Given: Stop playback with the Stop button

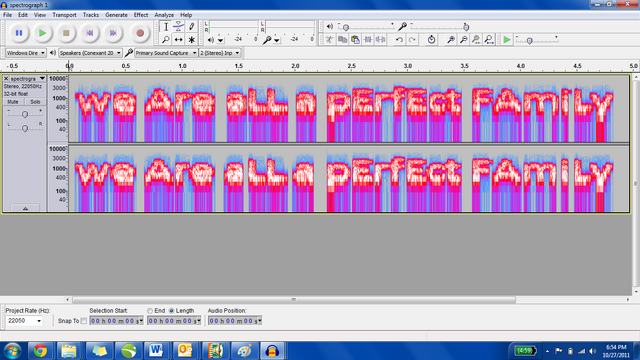Looking at the screenshot, I should (66, 33).
